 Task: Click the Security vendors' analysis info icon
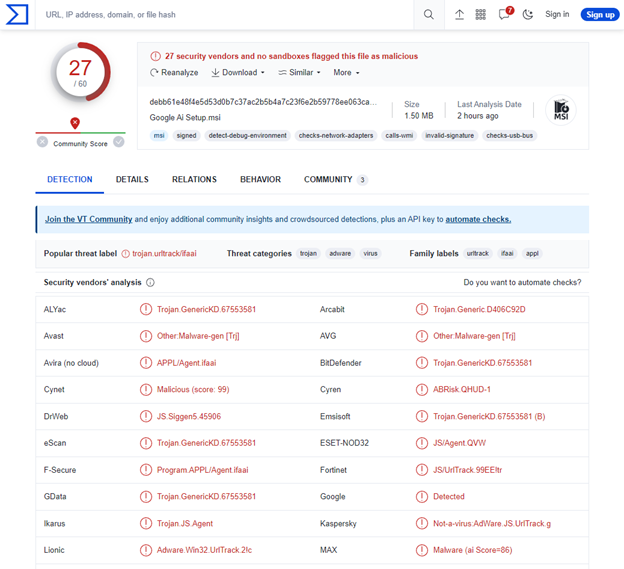(x=150, y=283)
